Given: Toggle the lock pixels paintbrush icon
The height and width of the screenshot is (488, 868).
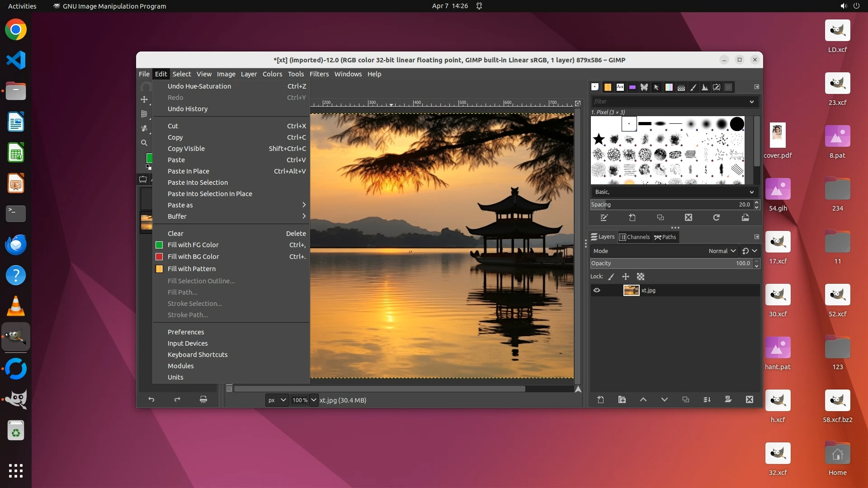Looking at the screenshot, I should click(611, 277).
